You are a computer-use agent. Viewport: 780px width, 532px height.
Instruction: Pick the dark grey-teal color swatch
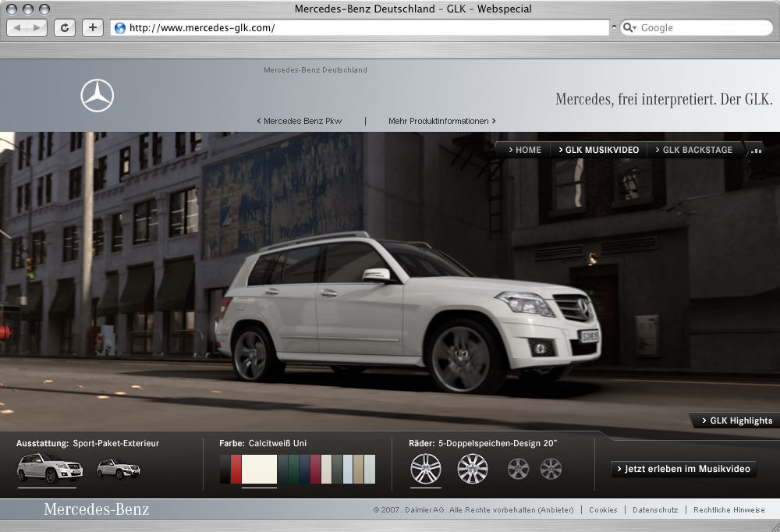point(283,469)
